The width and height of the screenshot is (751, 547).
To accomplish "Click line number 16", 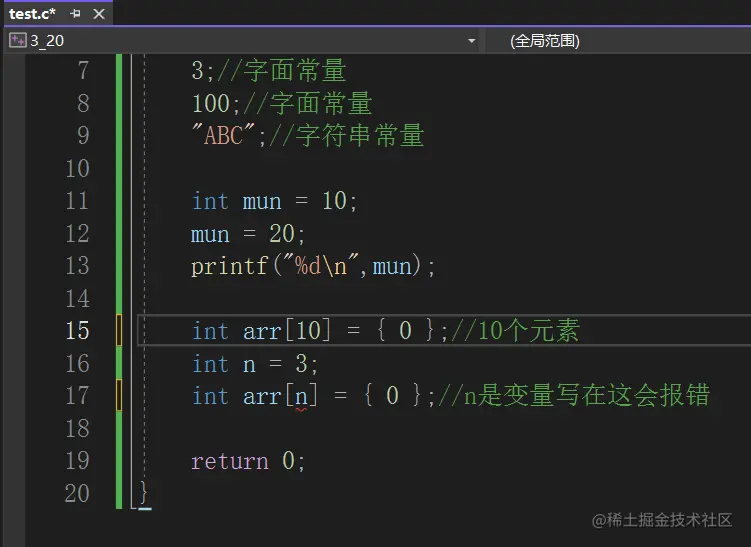I will pyautogui.click(x=77, y=364).
